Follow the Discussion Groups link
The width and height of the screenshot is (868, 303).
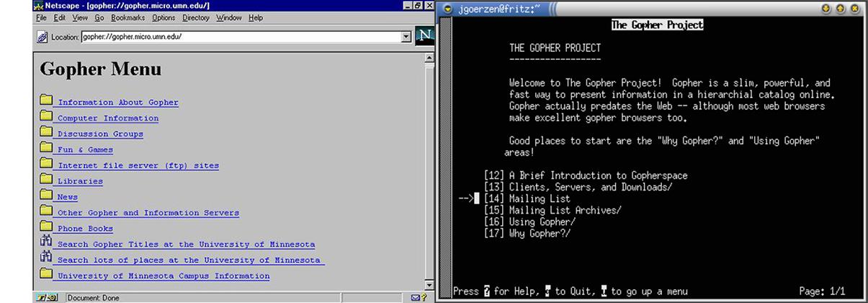[x=100, y=134]
